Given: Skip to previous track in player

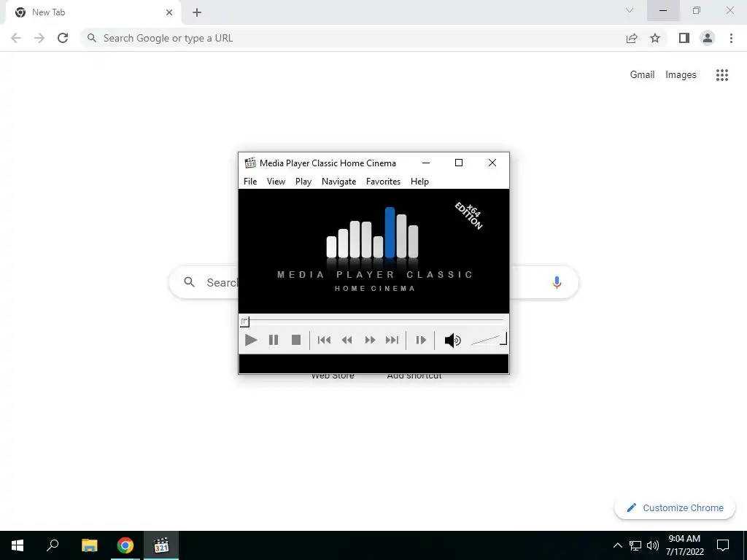Looking at the screenshot, I should (324, 340).
